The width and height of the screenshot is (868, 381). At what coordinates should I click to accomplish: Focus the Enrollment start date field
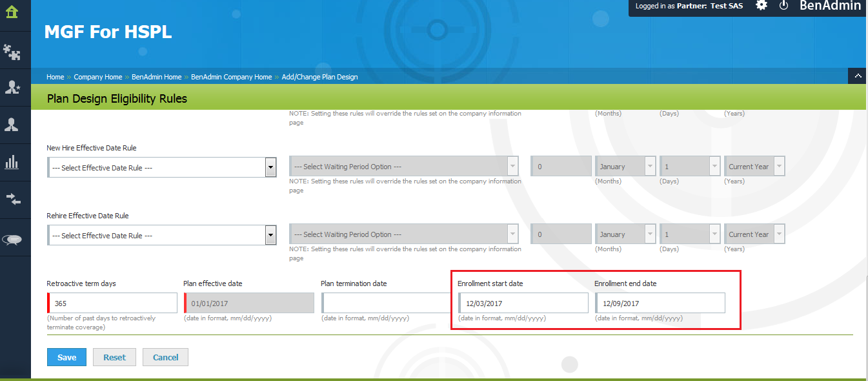pos(523,304)
